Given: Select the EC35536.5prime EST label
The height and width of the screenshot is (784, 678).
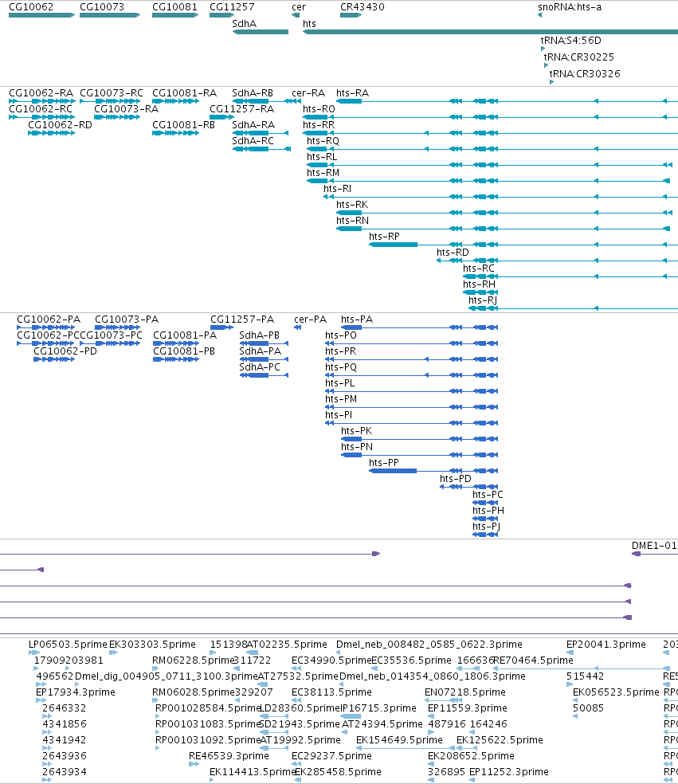Looking at the screenshot, I should (x=411, y=661).
